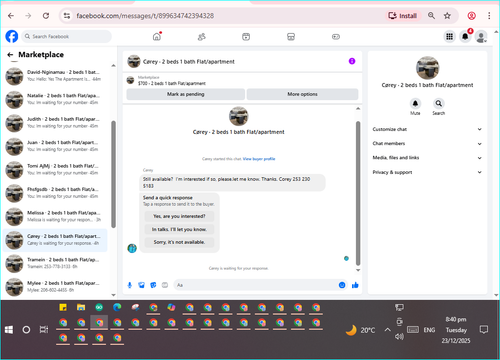Go to Home feed icon
This screenshot has width=500, height=360.
coord(157,37)
